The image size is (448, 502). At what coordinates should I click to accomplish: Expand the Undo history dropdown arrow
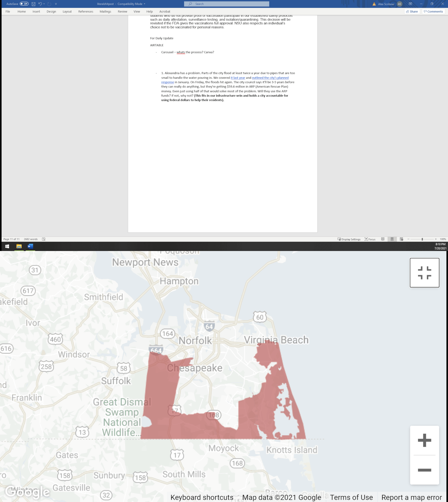tap(44, 4)
